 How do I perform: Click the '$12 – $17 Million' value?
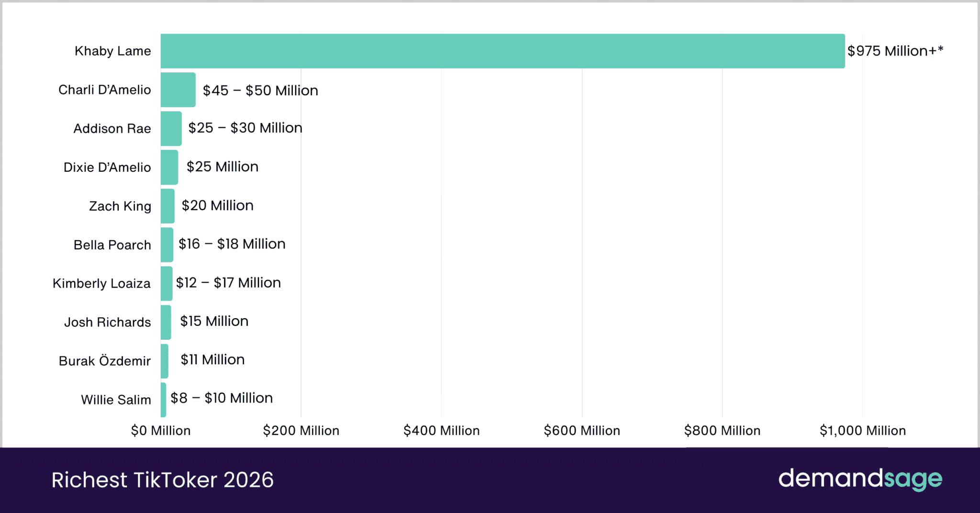coord(229,283)
